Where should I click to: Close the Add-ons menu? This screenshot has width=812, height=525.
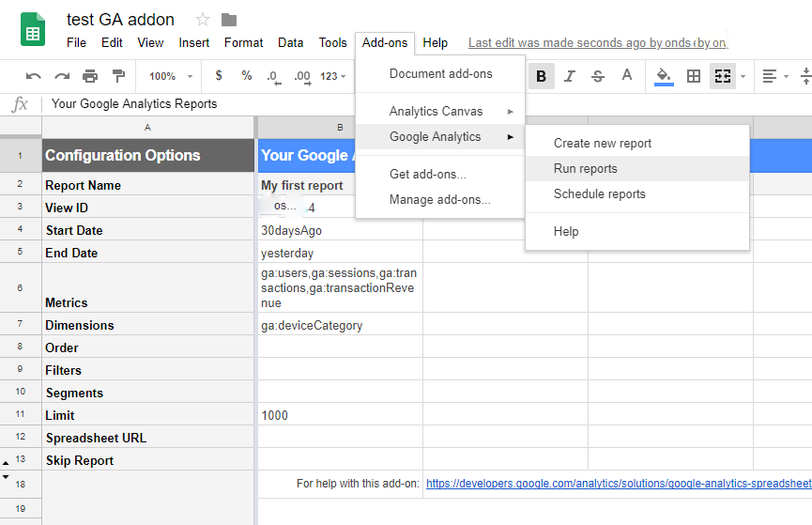385,43
